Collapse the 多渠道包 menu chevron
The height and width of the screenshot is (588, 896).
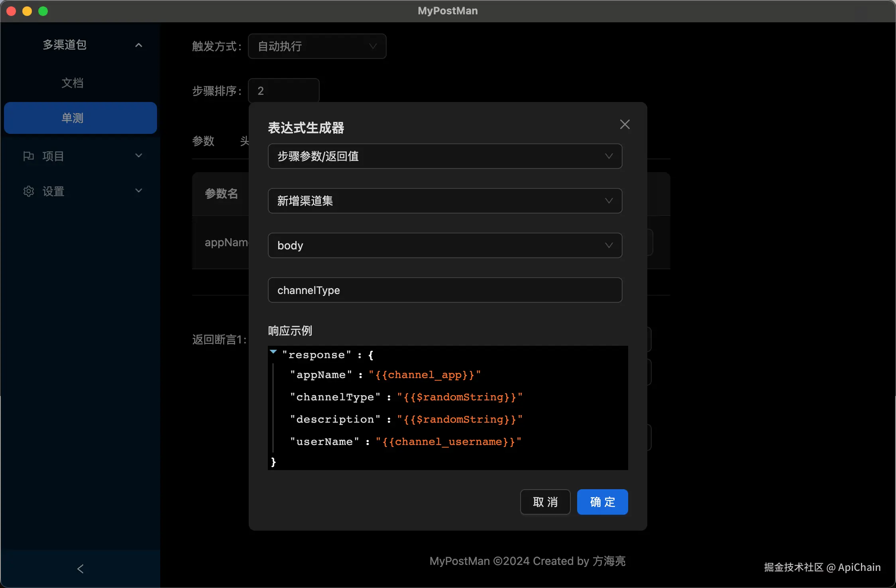point(138,45)
